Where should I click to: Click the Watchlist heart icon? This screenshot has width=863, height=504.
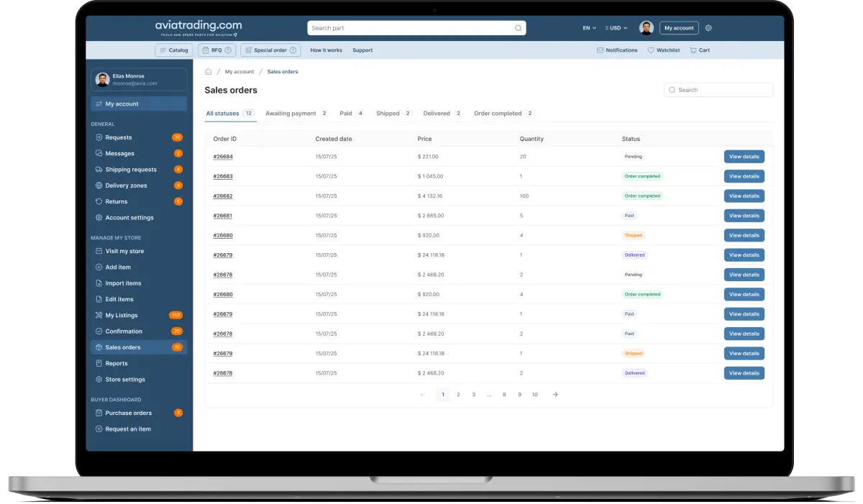(x=651, y=50)
